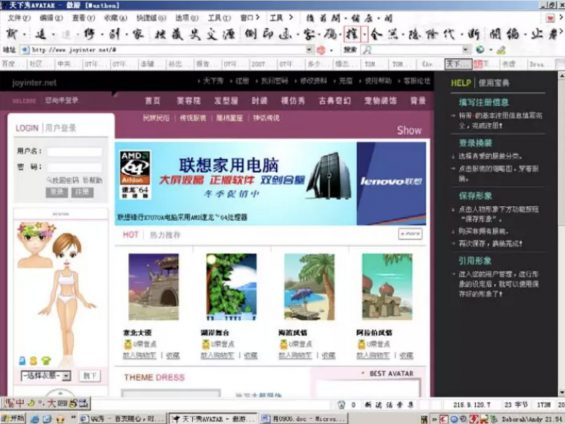Click the coin icon under the castle gate item

[128, 344]
